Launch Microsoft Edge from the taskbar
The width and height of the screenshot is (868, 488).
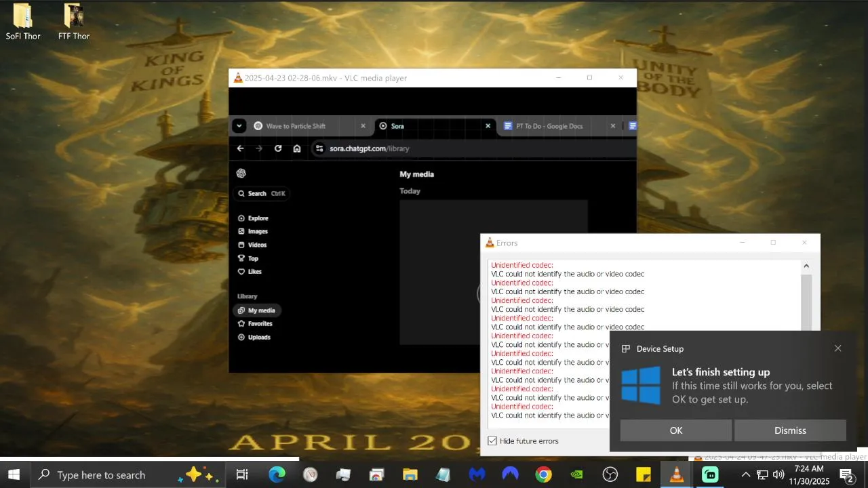(x=277, y=474)
